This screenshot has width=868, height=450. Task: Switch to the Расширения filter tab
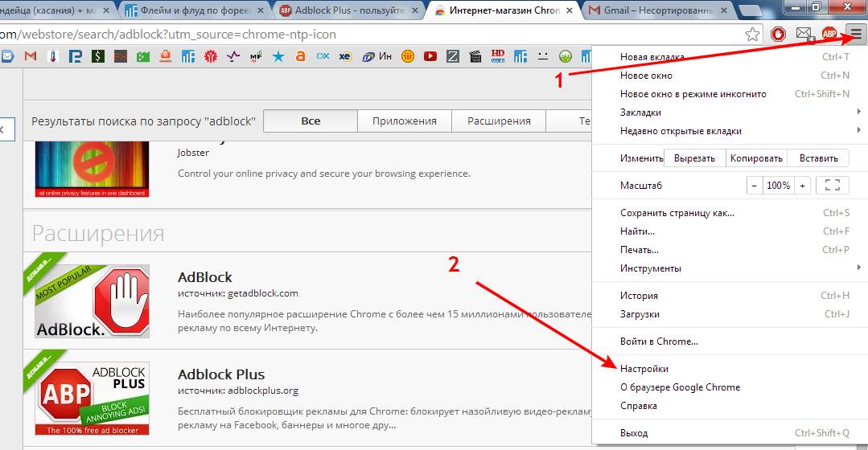click(x=499, y=121)
